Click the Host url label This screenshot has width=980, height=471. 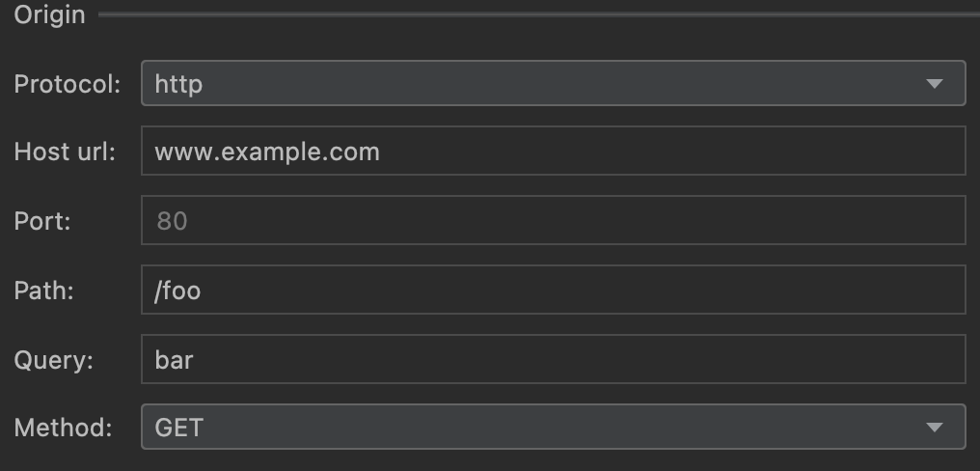coord(65,152)
